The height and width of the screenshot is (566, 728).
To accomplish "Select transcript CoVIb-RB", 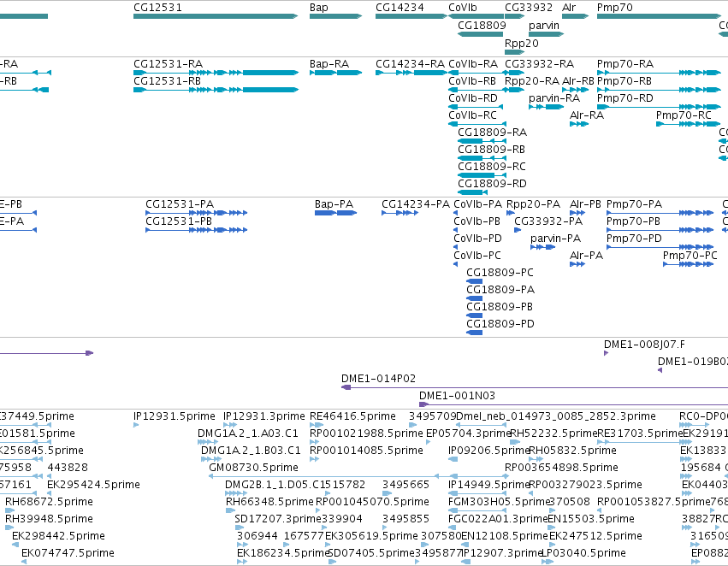I will [472, 80].
